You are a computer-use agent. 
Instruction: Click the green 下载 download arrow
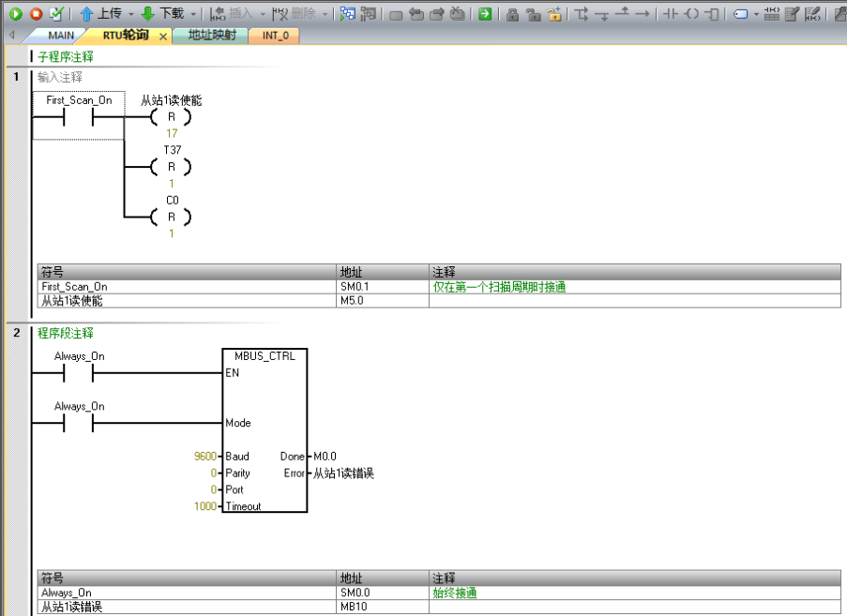tap(147, 14)
